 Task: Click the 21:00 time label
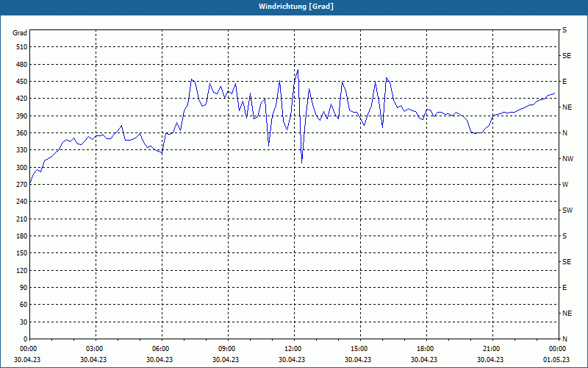[x=492, y=349]
